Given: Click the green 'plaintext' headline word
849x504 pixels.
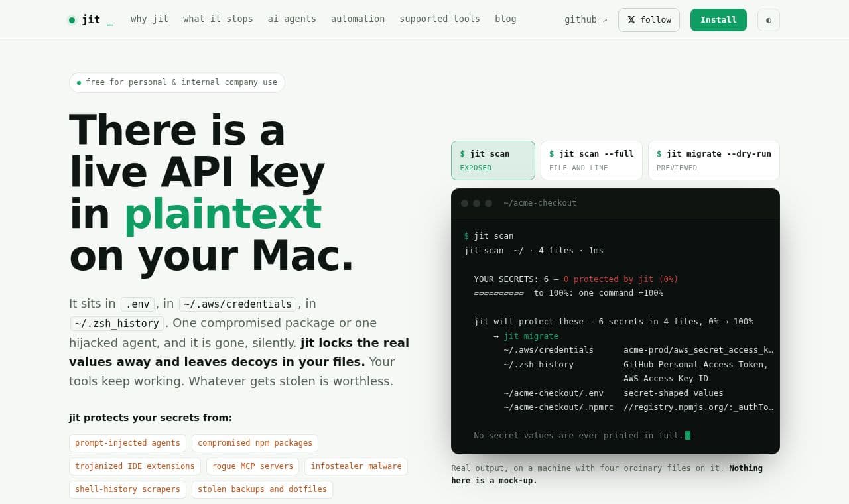Looking at the screenshot, I should click(223, 214).
